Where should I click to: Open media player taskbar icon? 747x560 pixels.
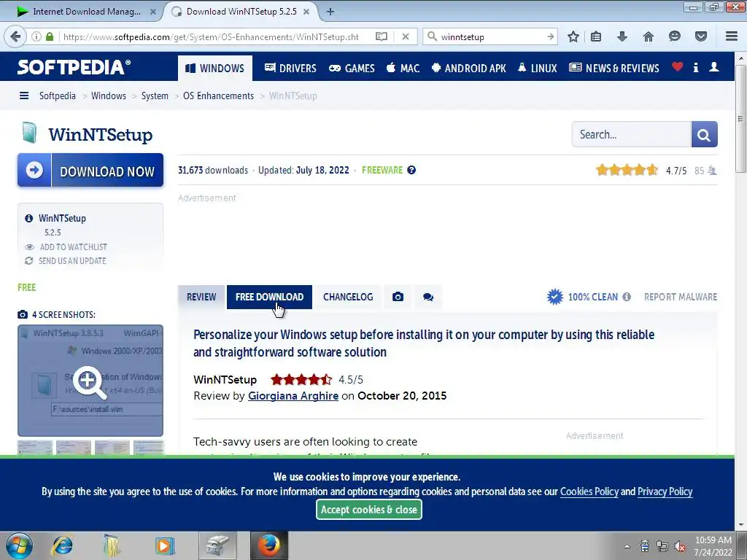click(165, 545)
